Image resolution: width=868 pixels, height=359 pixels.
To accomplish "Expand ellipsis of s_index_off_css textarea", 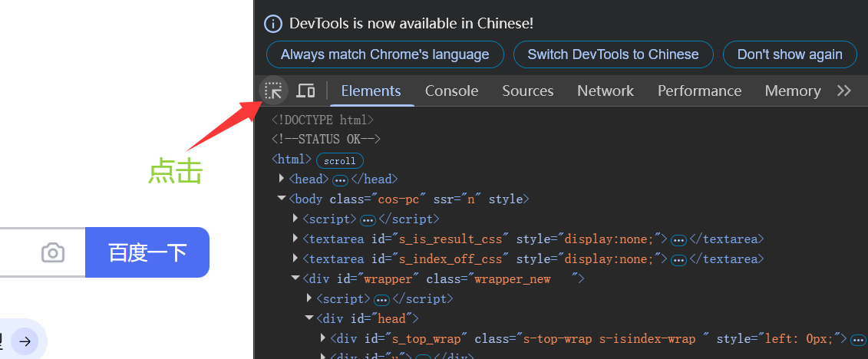I will tap(678, 261).
